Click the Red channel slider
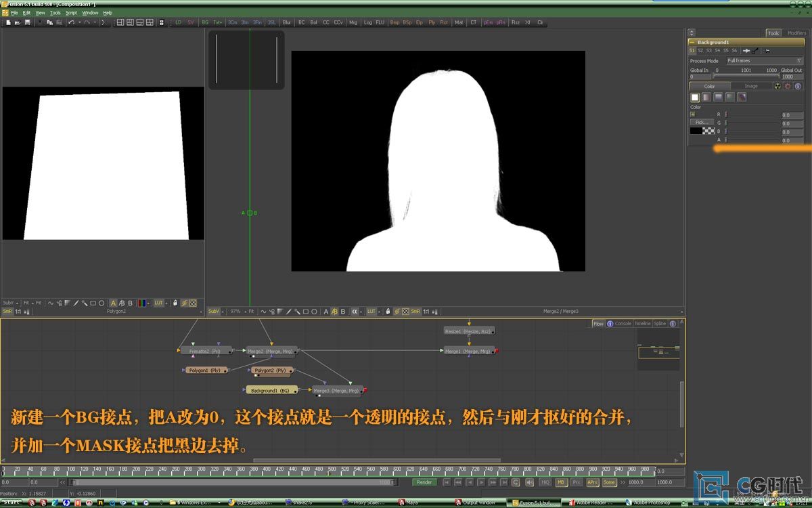Screen dimensions: 812x508 click(752, 114)
